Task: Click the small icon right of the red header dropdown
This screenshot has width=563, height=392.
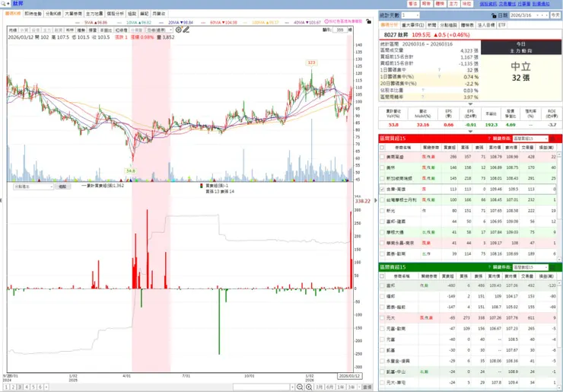Action: [x=552, y=139]
